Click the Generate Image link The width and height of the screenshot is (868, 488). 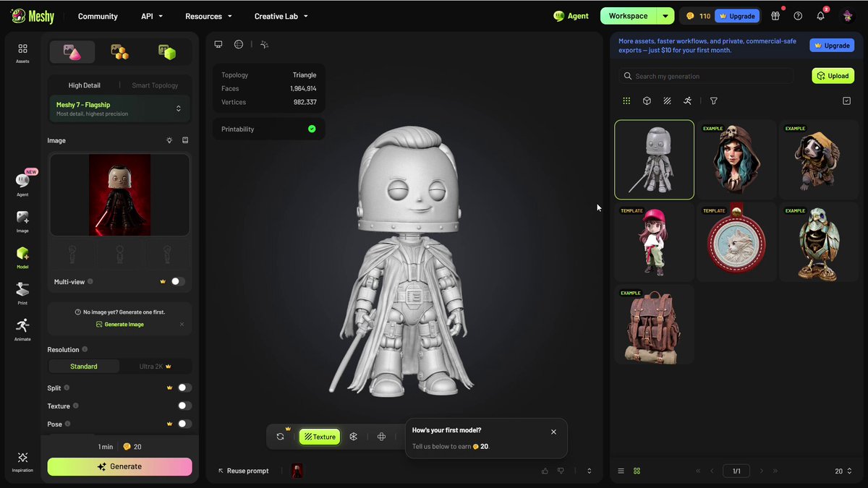coord(119,325)
